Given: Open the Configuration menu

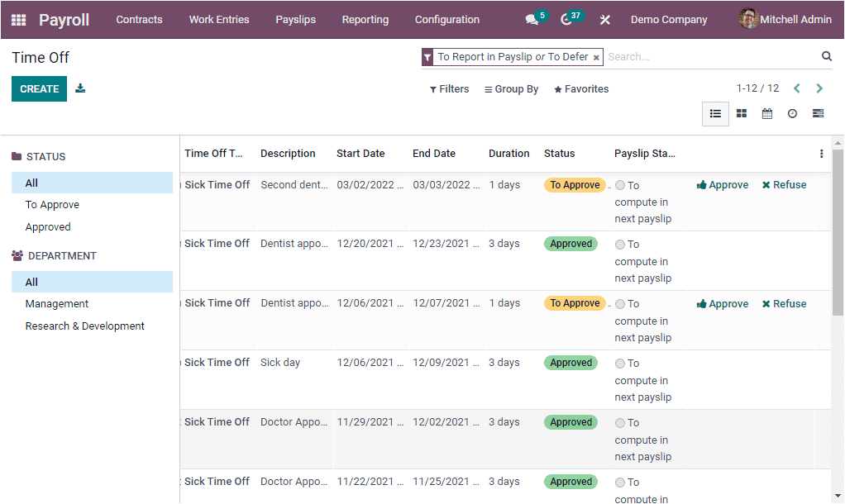Looking at the screenshot, I should [x=446, y=19].
